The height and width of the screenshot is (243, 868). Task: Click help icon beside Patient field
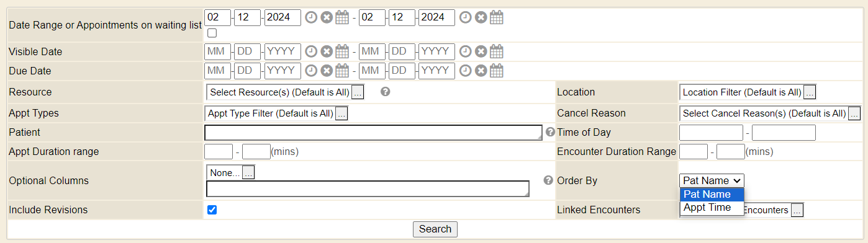click(x=549, y=132)
